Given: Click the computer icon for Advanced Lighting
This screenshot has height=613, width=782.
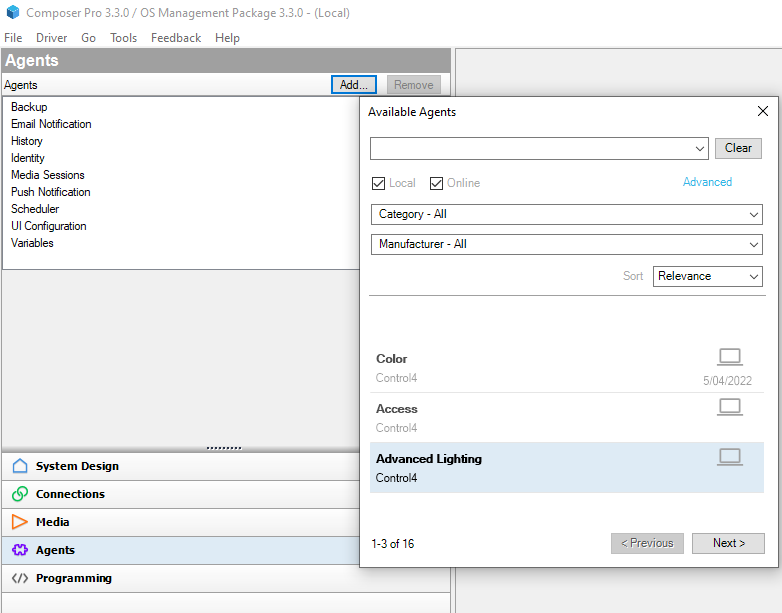Looking at the screenshot, I should [730, 457].
